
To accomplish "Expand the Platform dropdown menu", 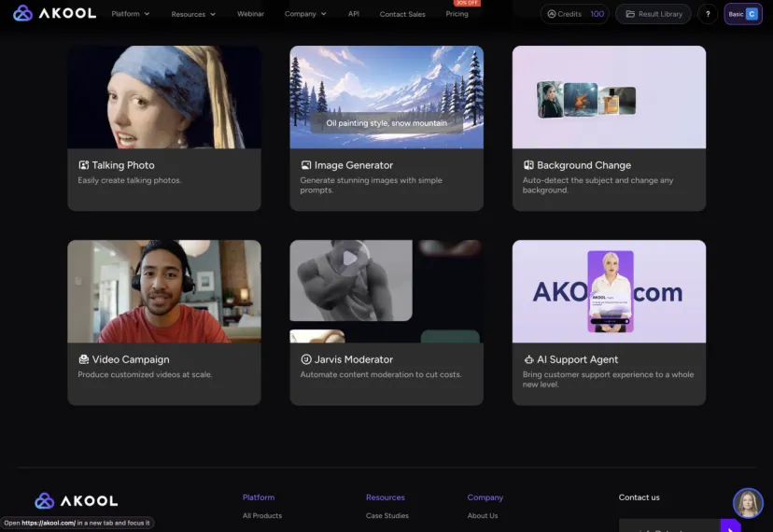I will click(x=131, y=14).
